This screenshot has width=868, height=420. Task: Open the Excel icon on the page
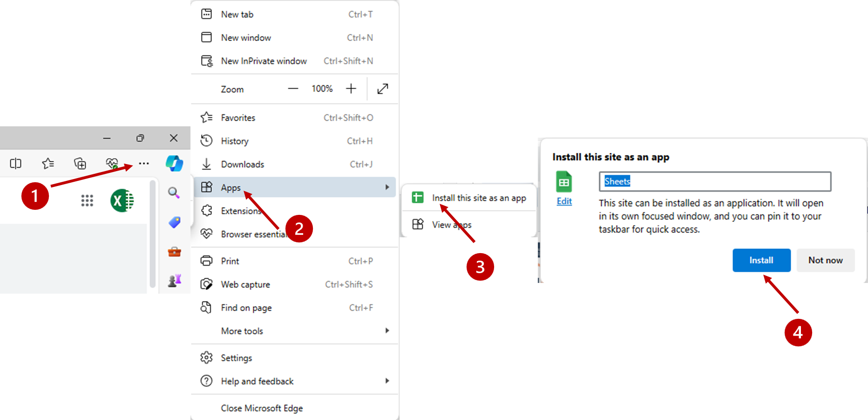point(122,201)
